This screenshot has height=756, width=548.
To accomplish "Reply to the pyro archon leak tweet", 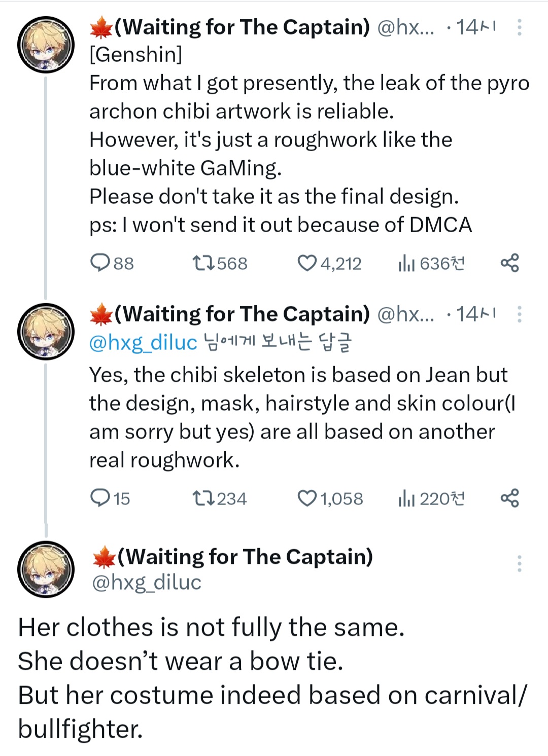I will coord(100,263).
